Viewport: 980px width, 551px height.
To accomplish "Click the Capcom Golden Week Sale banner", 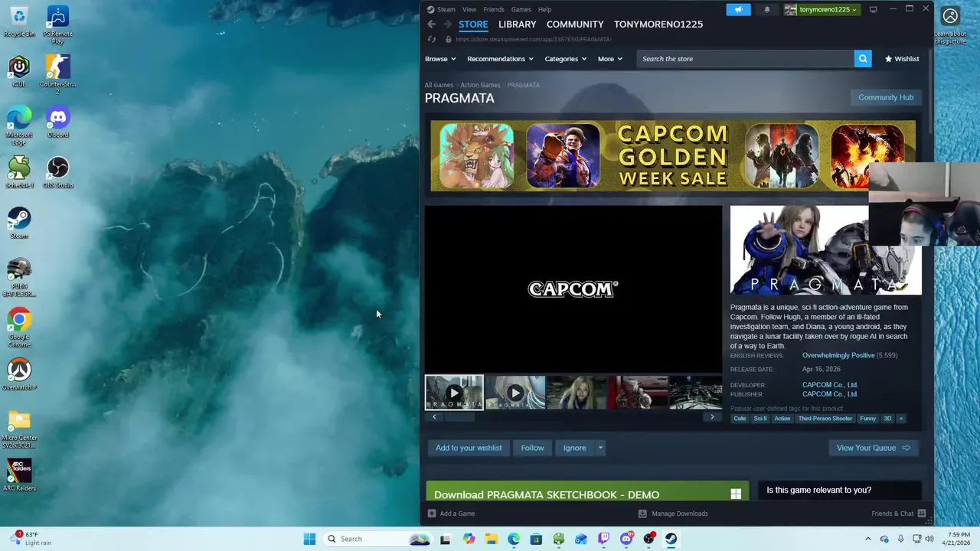I will pyautogui.click(x=673, y=156).
